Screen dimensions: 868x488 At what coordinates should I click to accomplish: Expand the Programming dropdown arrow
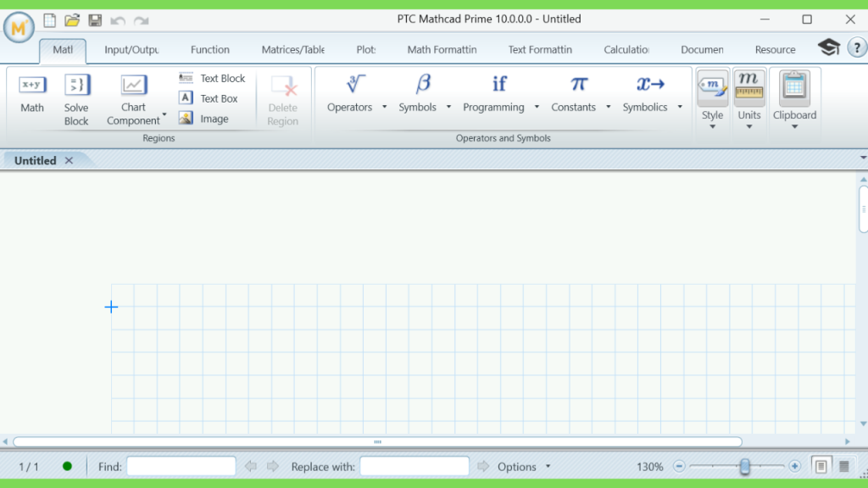click(x=537, y=107)
